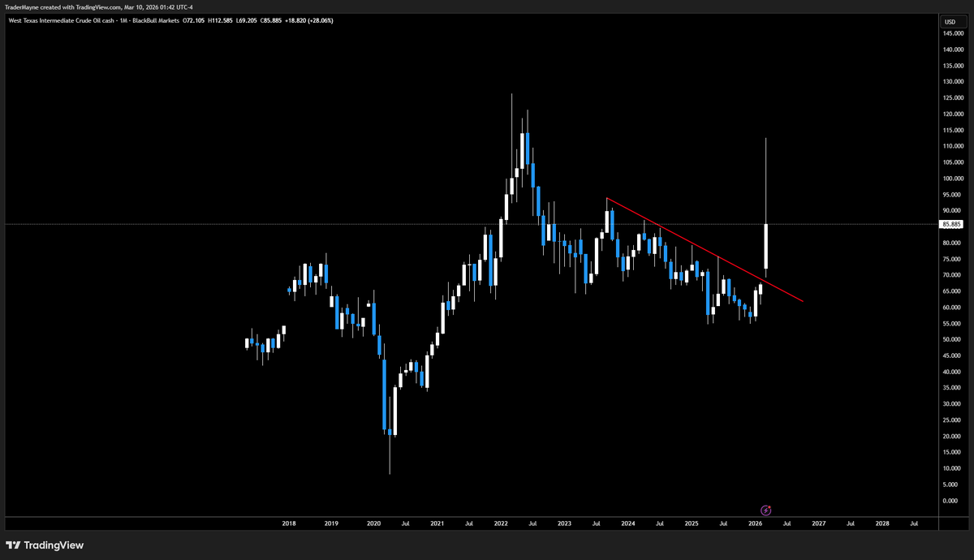Click the 2026 time axis label
The width and height of the screenshot is (974, 560).
pos(755,524)
